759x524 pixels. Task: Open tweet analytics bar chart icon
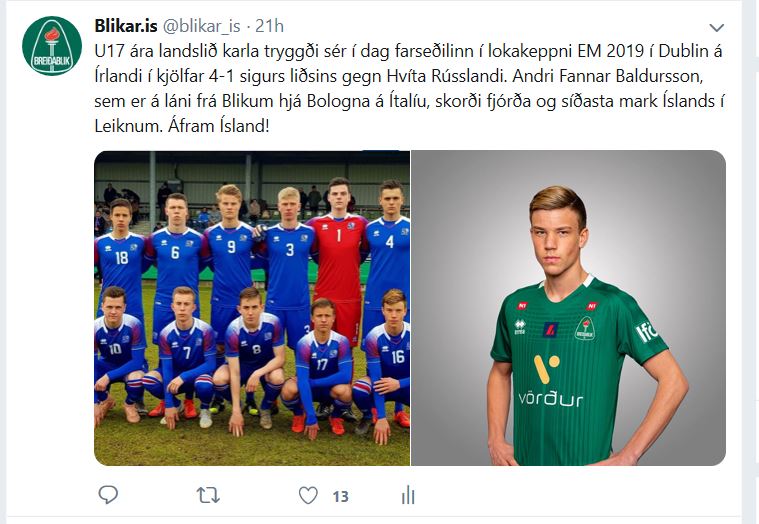[x=408, y=495]
